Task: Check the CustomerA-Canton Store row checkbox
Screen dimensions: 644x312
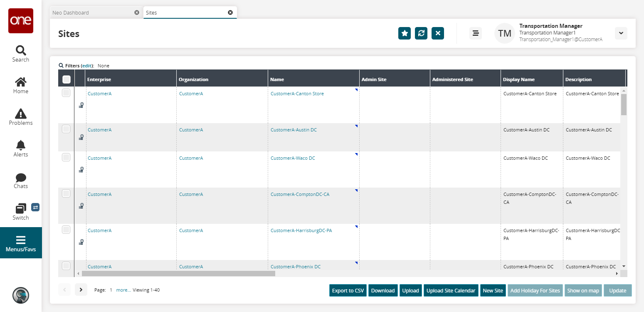Action: pos(66,93)
